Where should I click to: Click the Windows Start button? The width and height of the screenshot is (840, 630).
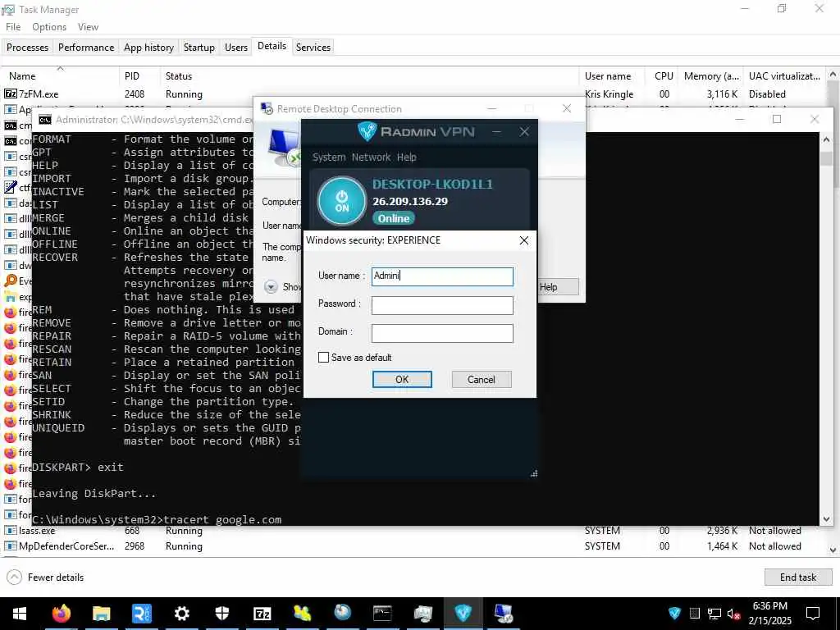coord(20,614)
